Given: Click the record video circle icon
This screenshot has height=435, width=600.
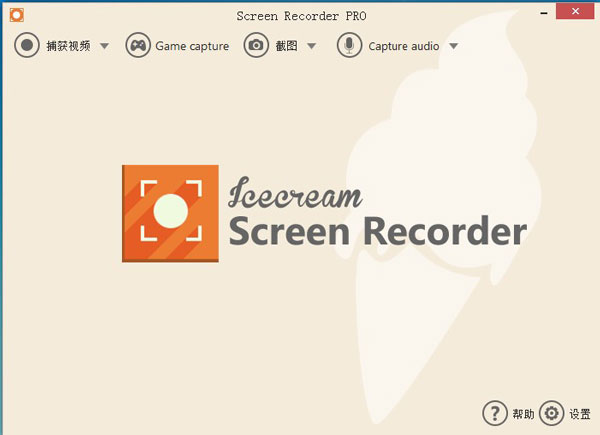Looking at the screenshot, I should click(x=27, y=45).
